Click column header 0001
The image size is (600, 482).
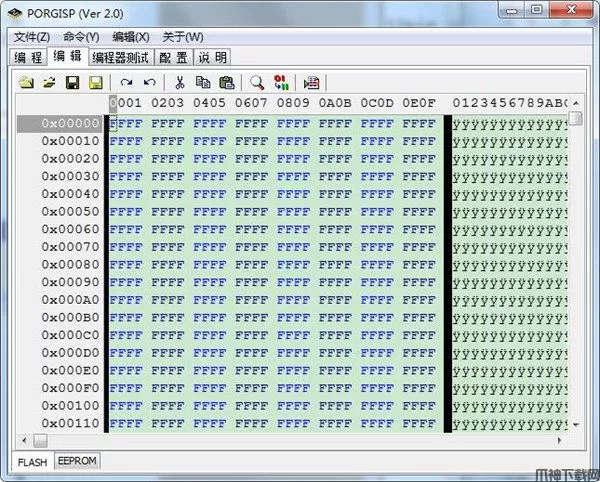(126, 103)
